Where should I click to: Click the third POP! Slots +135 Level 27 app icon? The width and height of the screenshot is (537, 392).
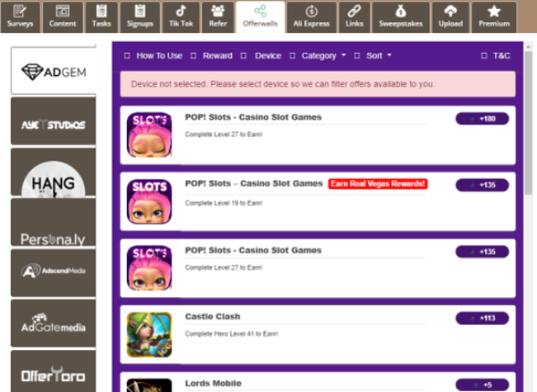[149, 268]
